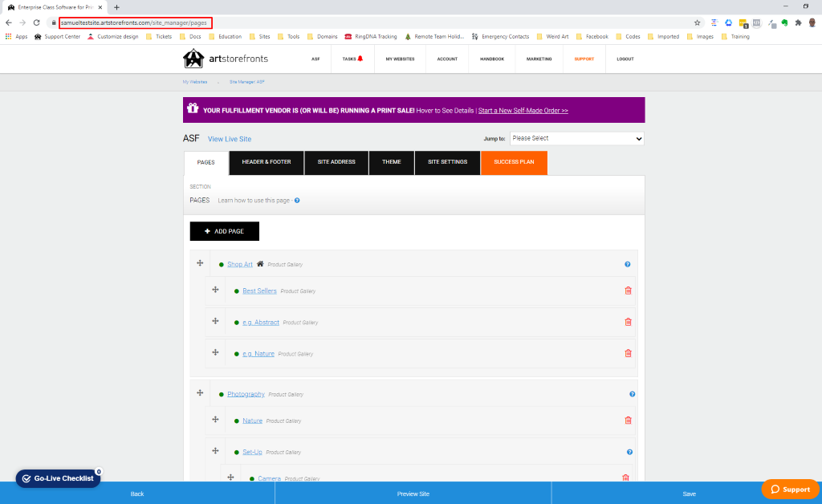Image resolution: width=822 pixels, height=504 pixels.
Task: Click the ASF navigation item
Action: click(315, 59)
